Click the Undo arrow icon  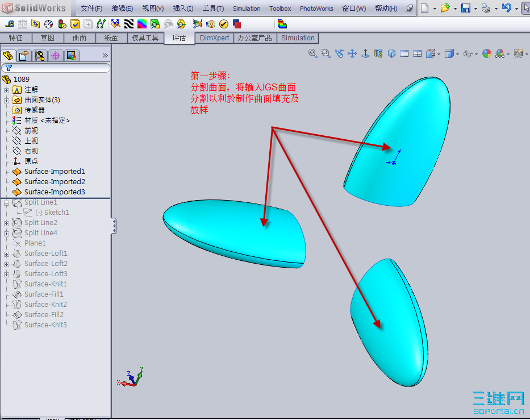[506, 8]
